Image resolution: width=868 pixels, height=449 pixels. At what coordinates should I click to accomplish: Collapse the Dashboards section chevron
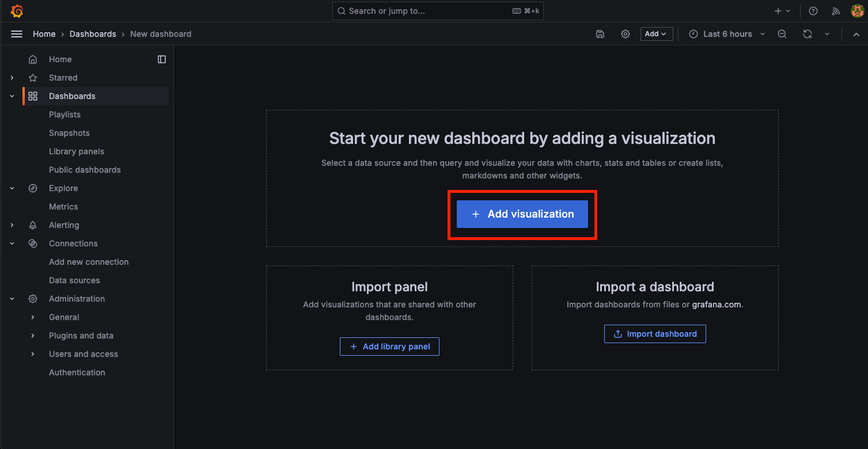click(x=12, y=96)
